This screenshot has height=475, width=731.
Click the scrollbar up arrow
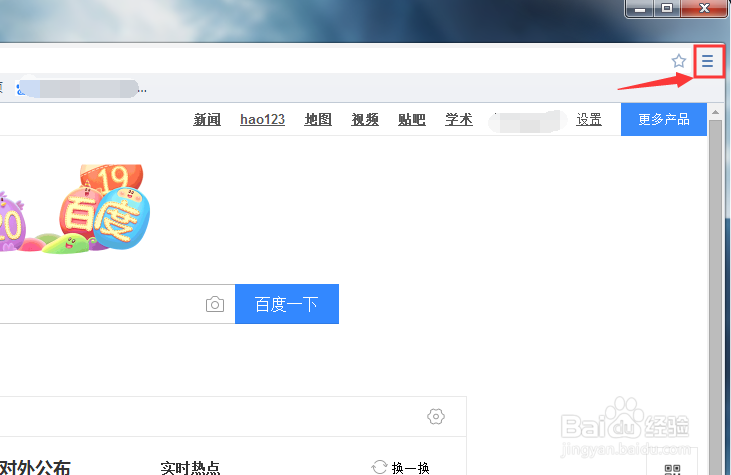(x=716, y=112)
